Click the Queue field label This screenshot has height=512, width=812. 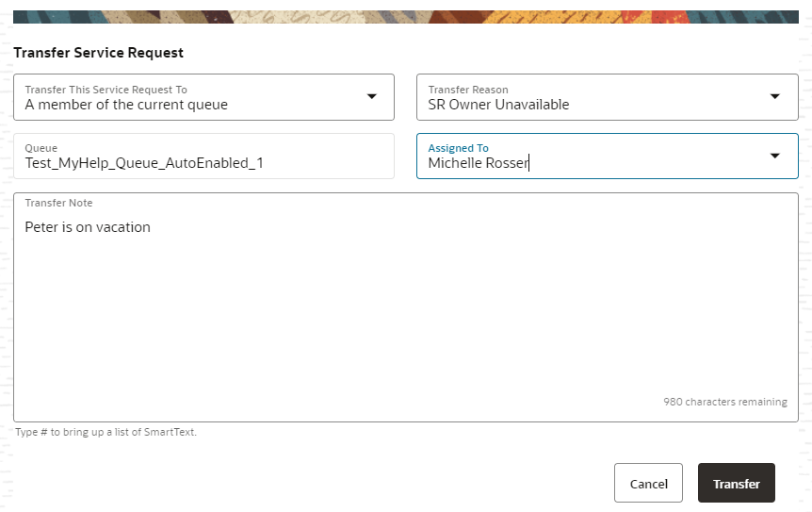pyautogui.click(x=41, y=148)
